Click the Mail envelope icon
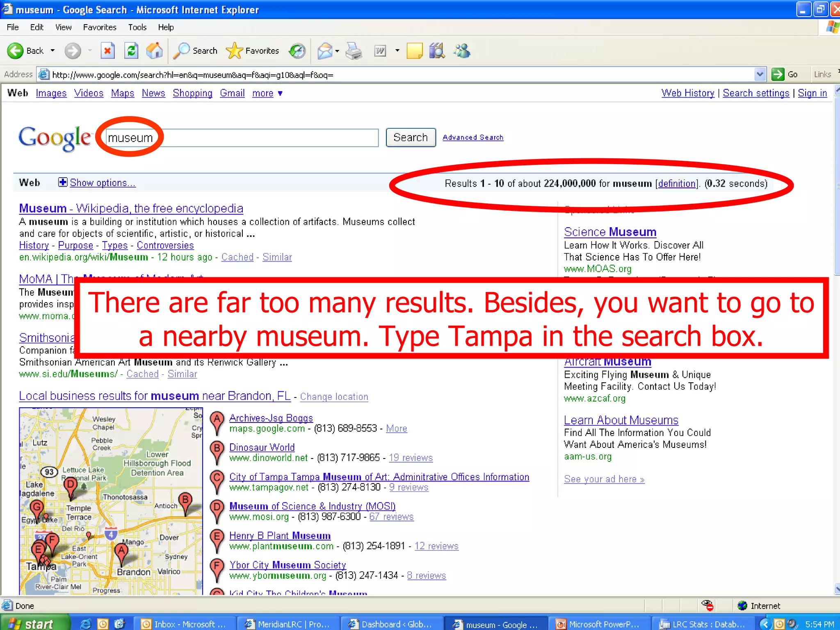840x630 pixels. pos(325,51)
